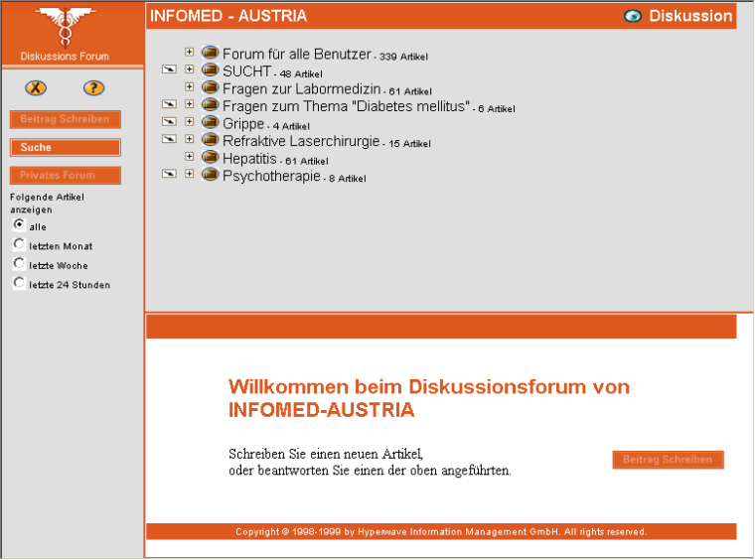The width and height of the screenshot is (755, 560).
Task: Click folder icon for Grippe
Action: (210, 122)
